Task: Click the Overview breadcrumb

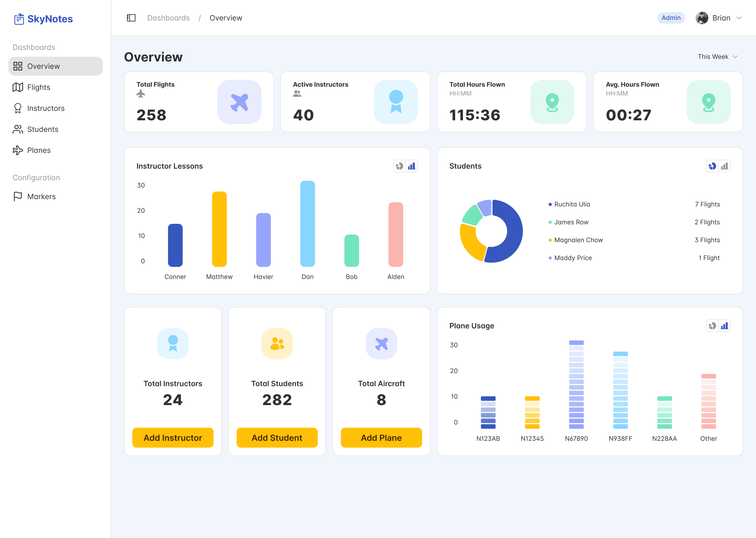Action: pos(226,18)
